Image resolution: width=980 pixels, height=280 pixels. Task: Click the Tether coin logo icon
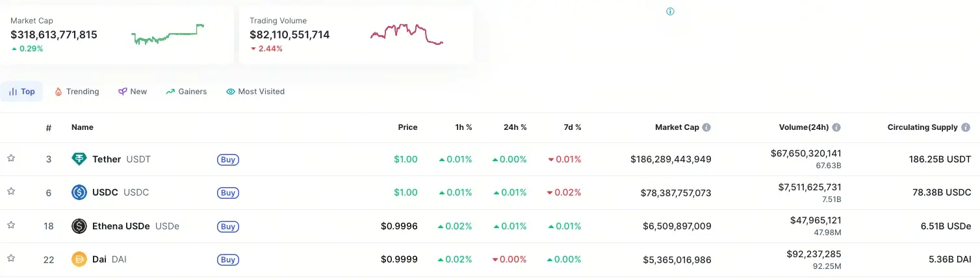point(79,159)
